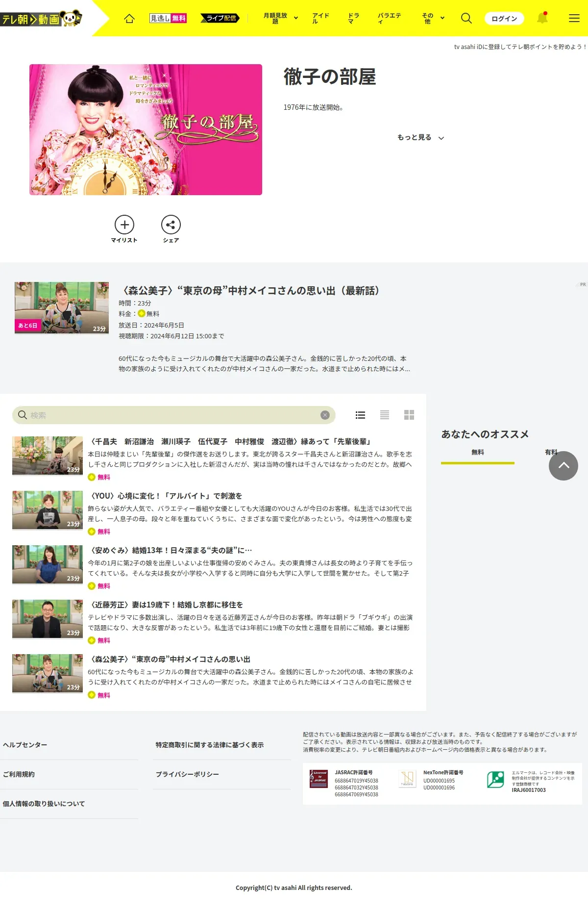Click the 検索 search input field
588x914 pixels.
[x=174, y=415]
